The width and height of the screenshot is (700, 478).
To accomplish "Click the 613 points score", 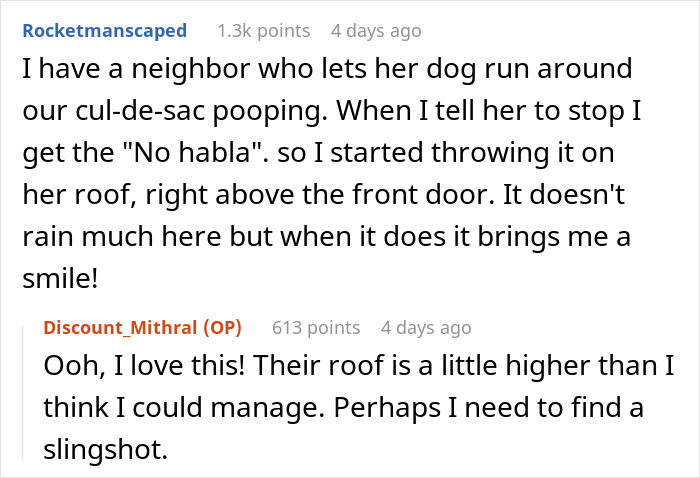I will 315,327.
